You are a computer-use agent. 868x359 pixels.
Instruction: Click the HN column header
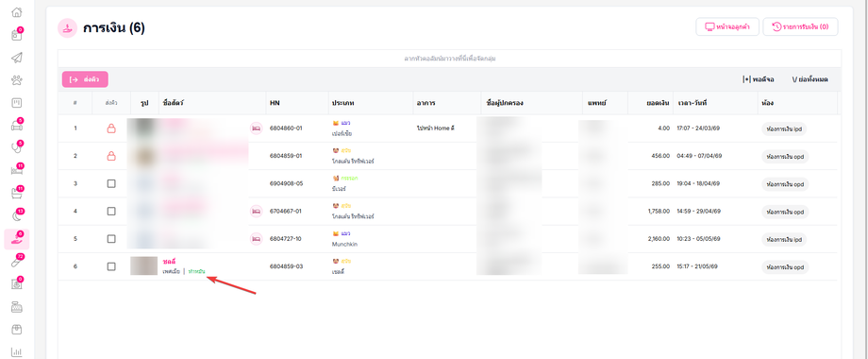(x=275, y=103)
